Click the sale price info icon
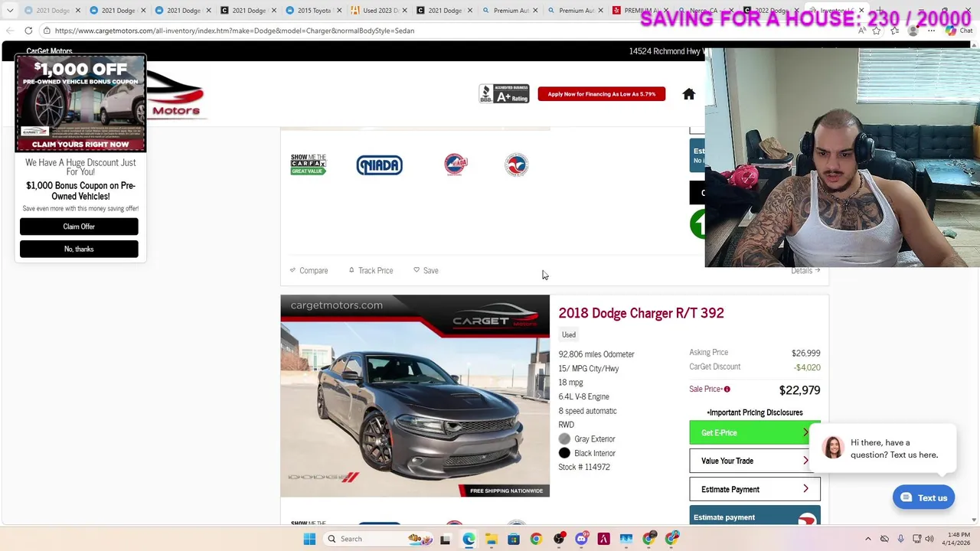 [x=727, y=390]
